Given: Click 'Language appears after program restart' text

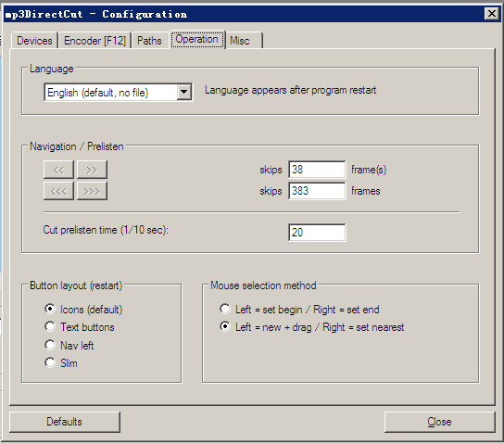Looking at the screenshot, I should coord(291,90).
